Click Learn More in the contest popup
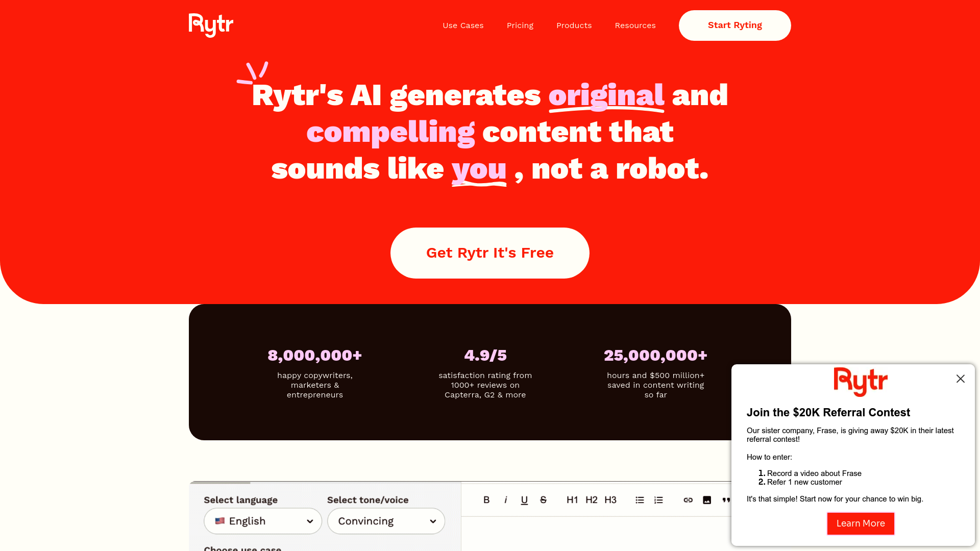Image resolution: width=980 pixels, height=551 pixels. tap(861, 523)
